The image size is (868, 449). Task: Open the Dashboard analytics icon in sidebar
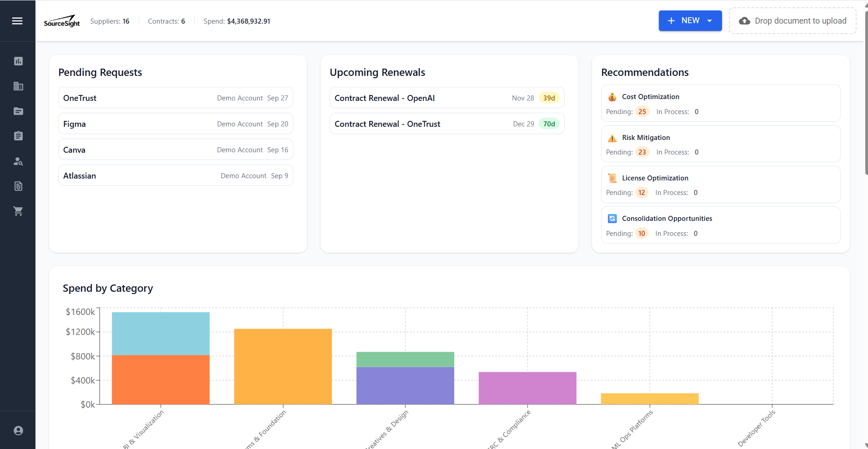(x=18, y=61)
